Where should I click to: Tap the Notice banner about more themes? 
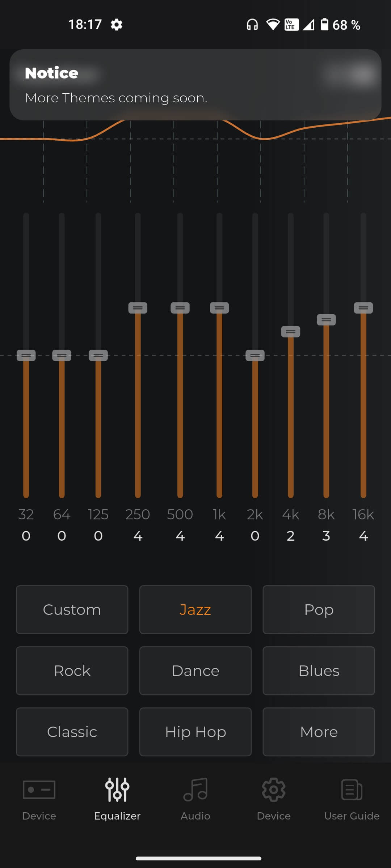(195, 85)
